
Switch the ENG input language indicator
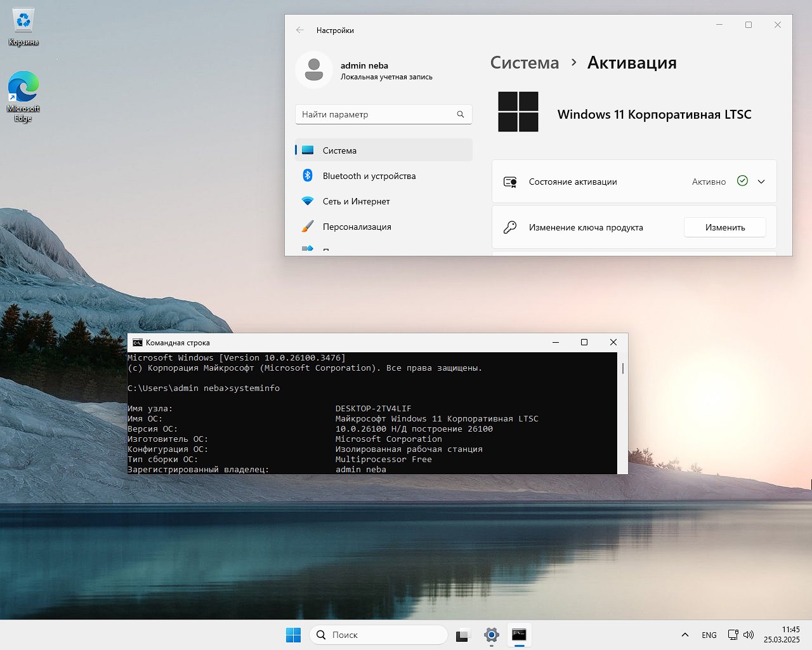coord(709,635)
